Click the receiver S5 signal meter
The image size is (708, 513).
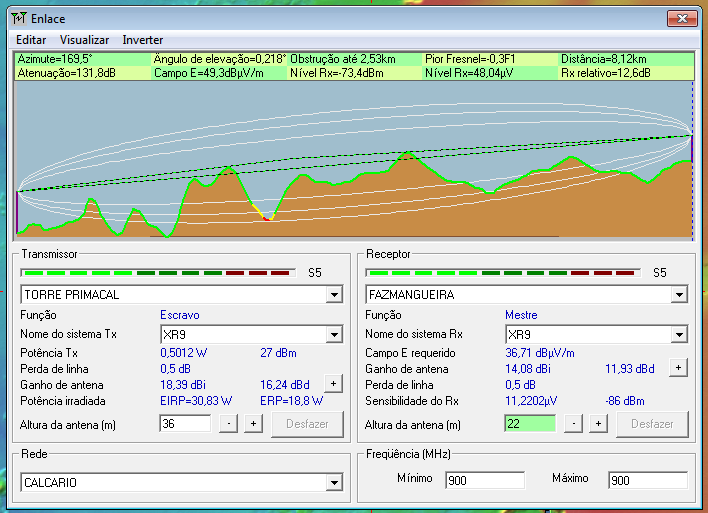503,273
